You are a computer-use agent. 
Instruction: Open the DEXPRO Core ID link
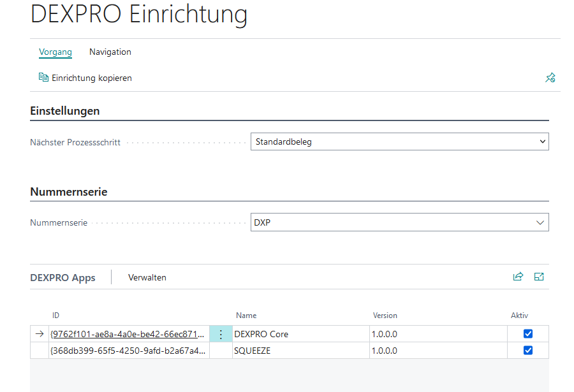pos(128,334)
